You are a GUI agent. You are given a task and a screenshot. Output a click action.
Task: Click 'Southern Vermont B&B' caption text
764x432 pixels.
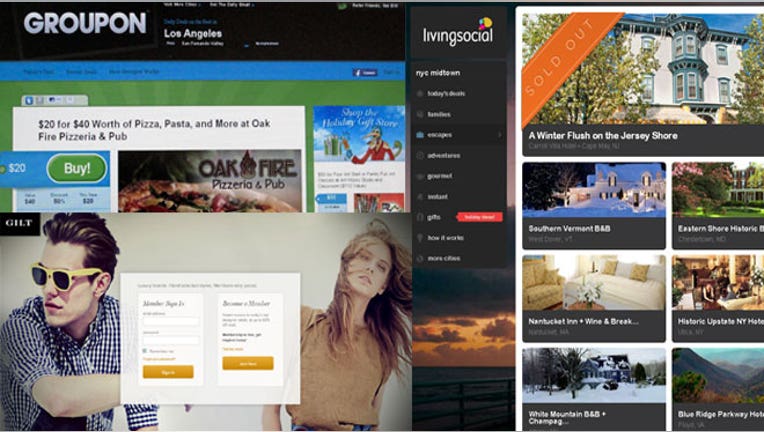pyautogui.click(x=569, y=228)
